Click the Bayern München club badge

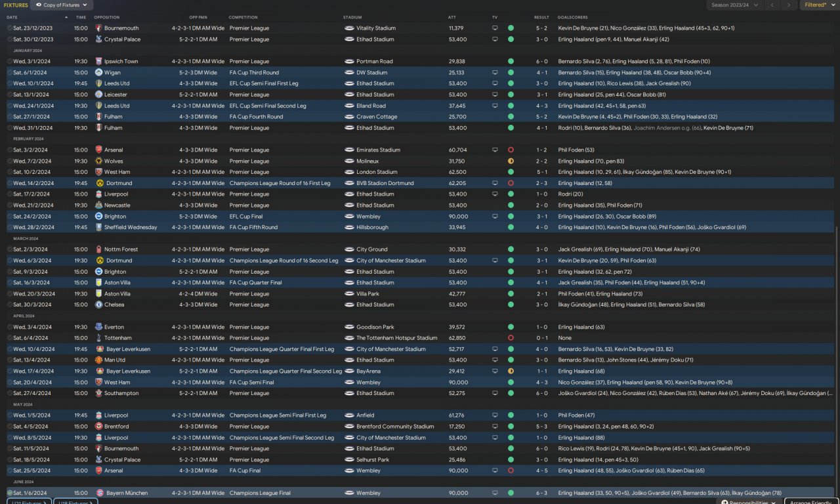(x=100, y=493)
